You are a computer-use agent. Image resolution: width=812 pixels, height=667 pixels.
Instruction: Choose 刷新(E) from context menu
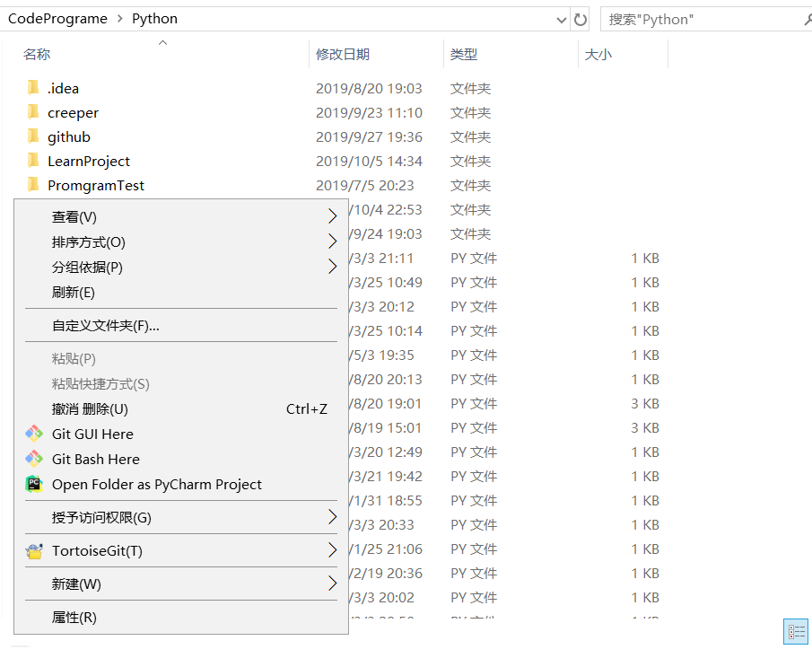pos(180,293)
